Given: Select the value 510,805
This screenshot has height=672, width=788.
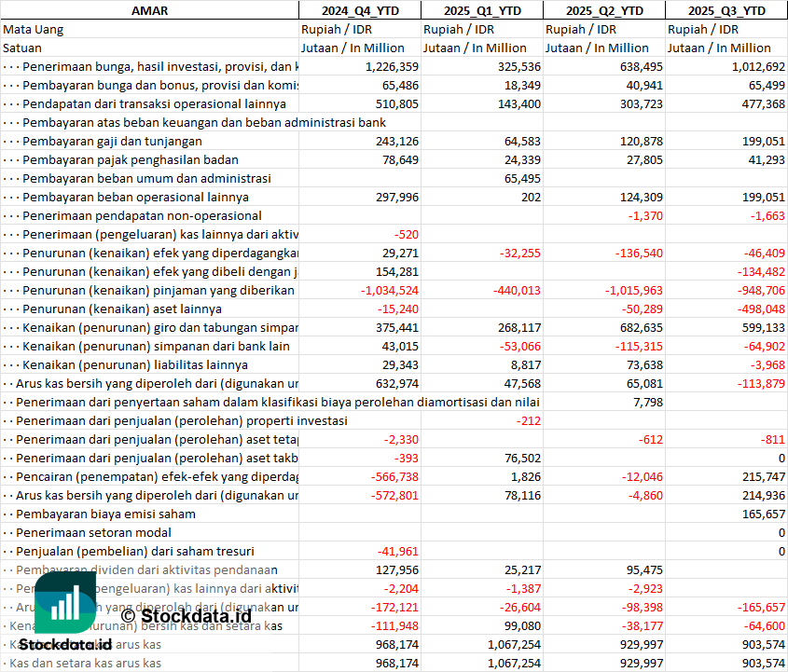Looking at the screenshot, I should point(397,104).
